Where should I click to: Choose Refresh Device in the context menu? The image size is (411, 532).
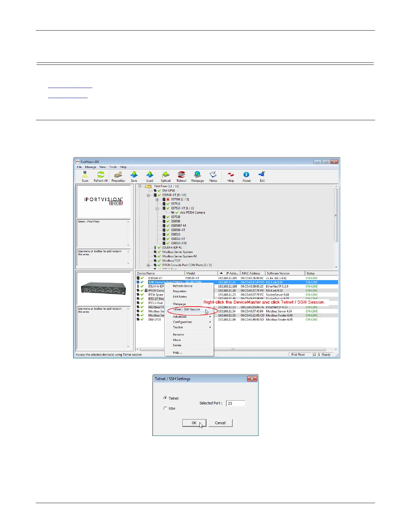click(189, 286)
